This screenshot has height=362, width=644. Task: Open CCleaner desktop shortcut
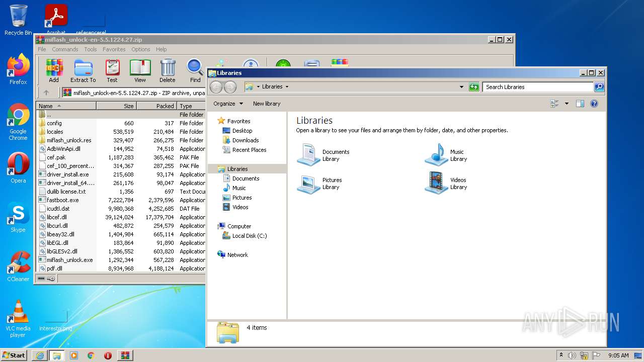(x=18, y=266)
